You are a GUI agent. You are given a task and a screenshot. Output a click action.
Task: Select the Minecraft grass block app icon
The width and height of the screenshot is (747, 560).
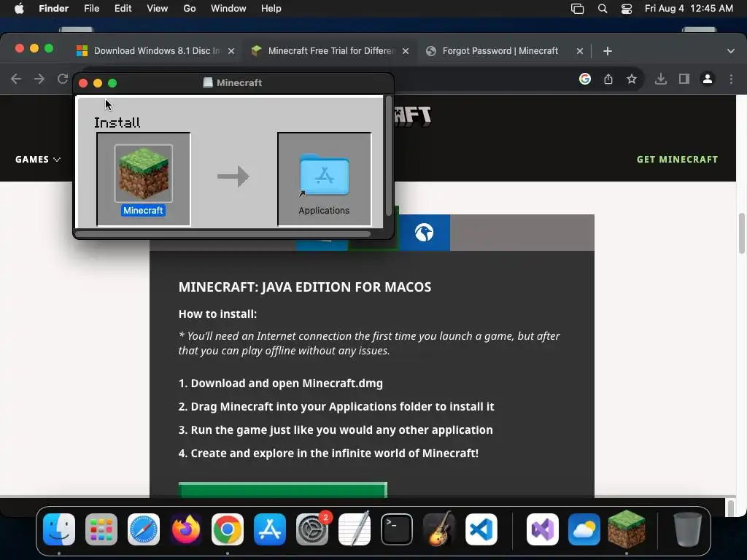(x=144, y=174)
